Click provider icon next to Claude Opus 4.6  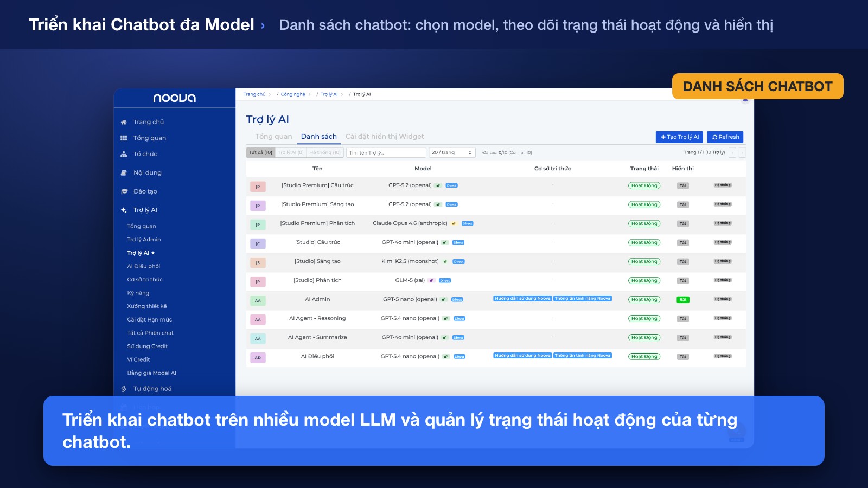point(454,223)
